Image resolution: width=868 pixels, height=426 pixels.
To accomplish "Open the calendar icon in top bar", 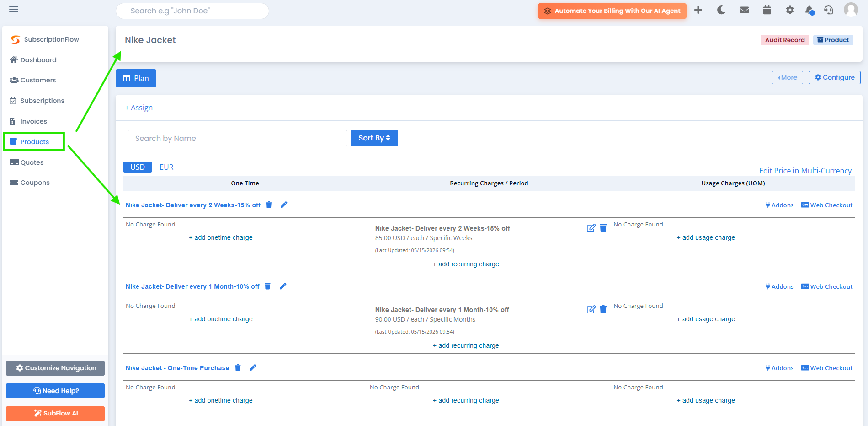I will [767, 10].
